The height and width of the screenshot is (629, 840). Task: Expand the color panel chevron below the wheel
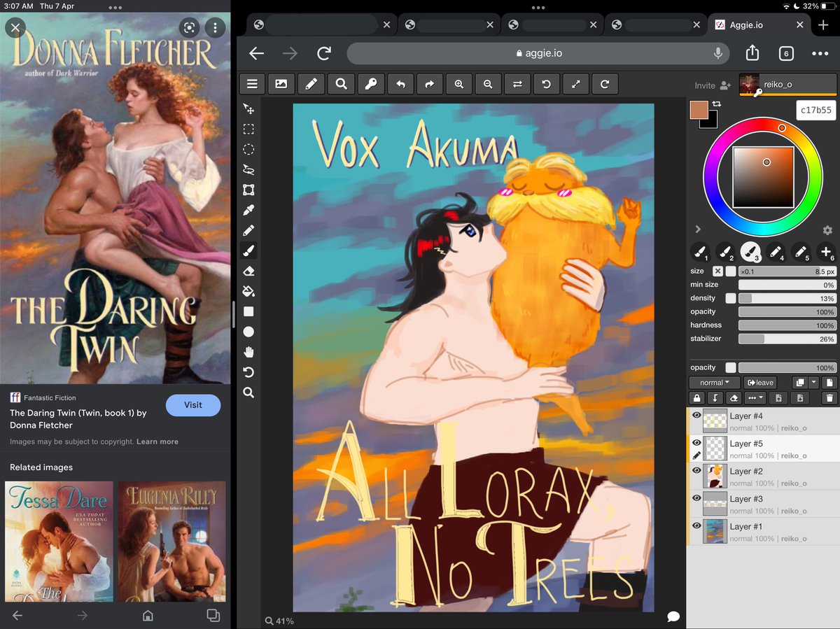pyautogui.click(x=698, y=229)
